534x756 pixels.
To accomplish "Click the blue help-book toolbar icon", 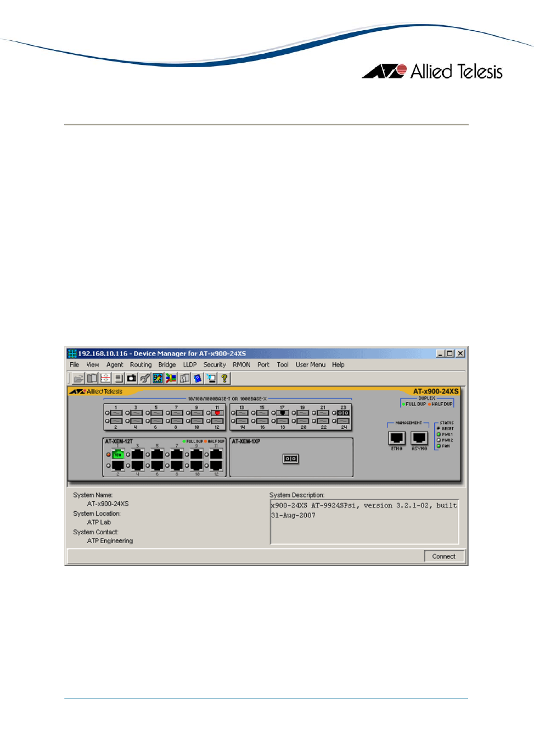I will coord(198,379).
